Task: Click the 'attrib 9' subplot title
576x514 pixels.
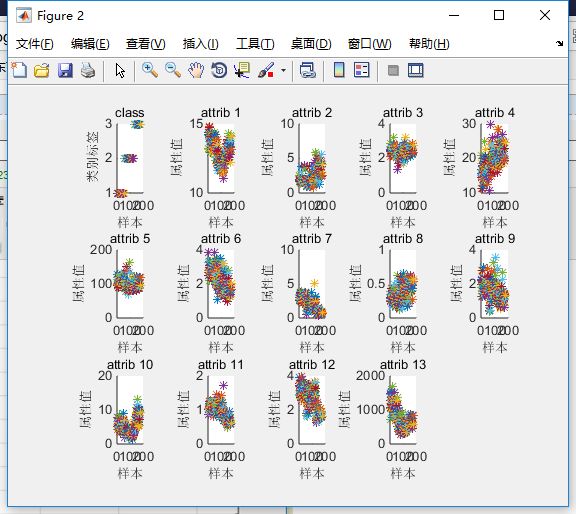Action: coord(495,239)
